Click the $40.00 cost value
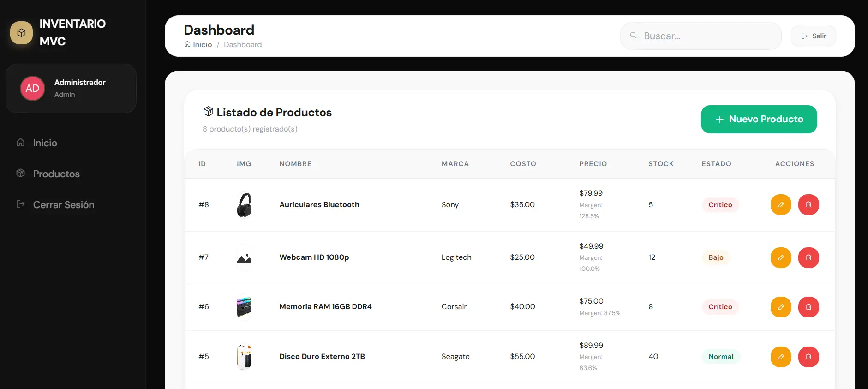The image size is (868, 389). (522, 307)
